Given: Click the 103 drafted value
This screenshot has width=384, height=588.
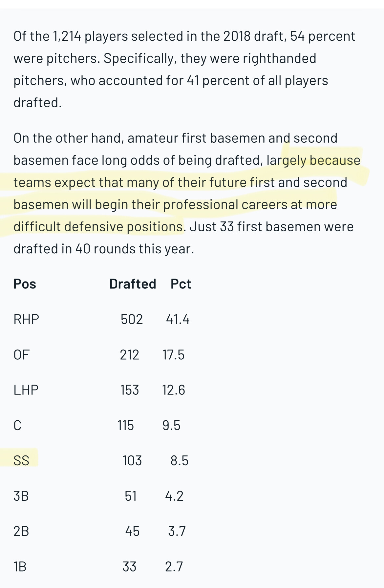Looking at the screenshot, I should (132, 461).
